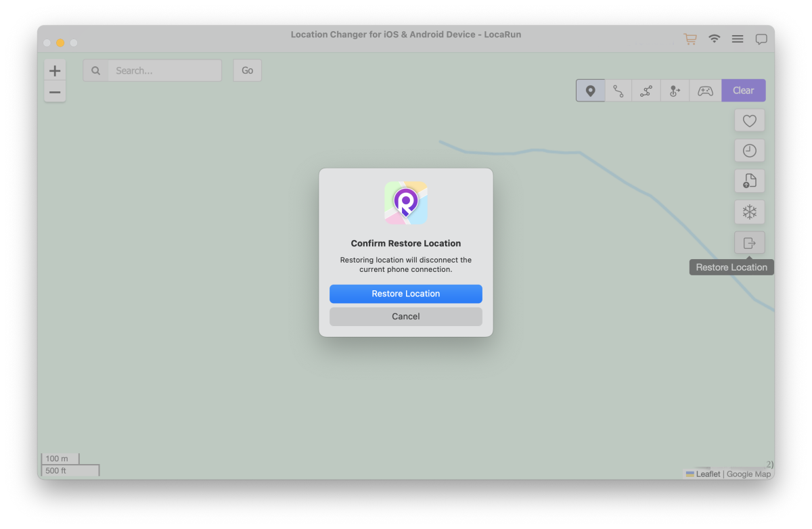Toggle the cooldown snowflake feature
812x529 pixels.
[749, 212]
